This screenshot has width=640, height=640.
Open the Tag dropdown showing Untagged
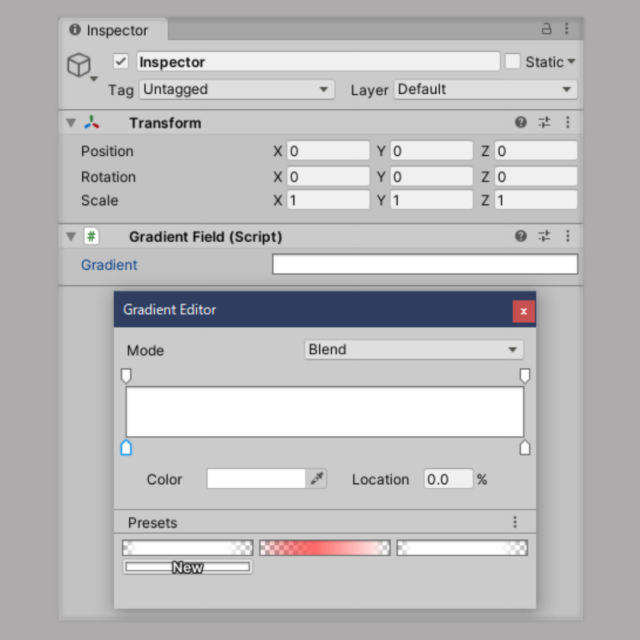237,89
